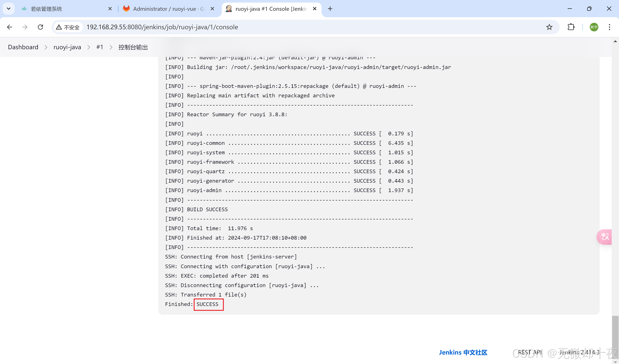Reload the Jenkins console page

coord(41,27)
